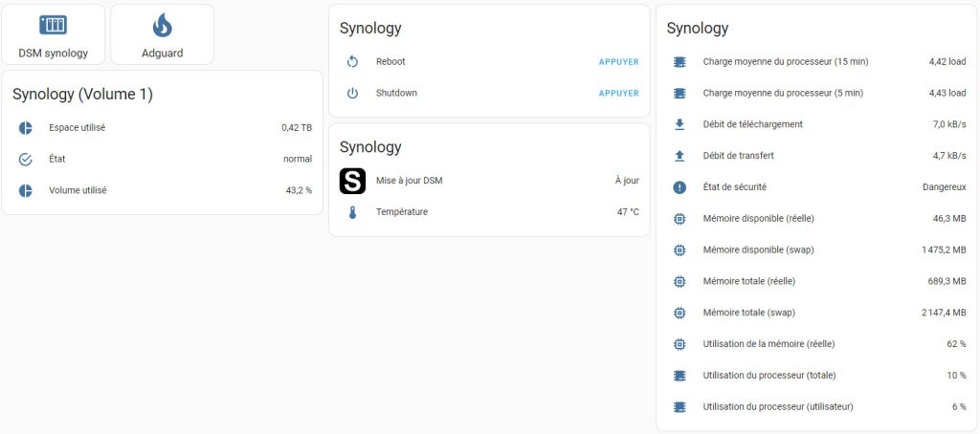Click the 5 min processor load chip icon

(x=679, y=93)
